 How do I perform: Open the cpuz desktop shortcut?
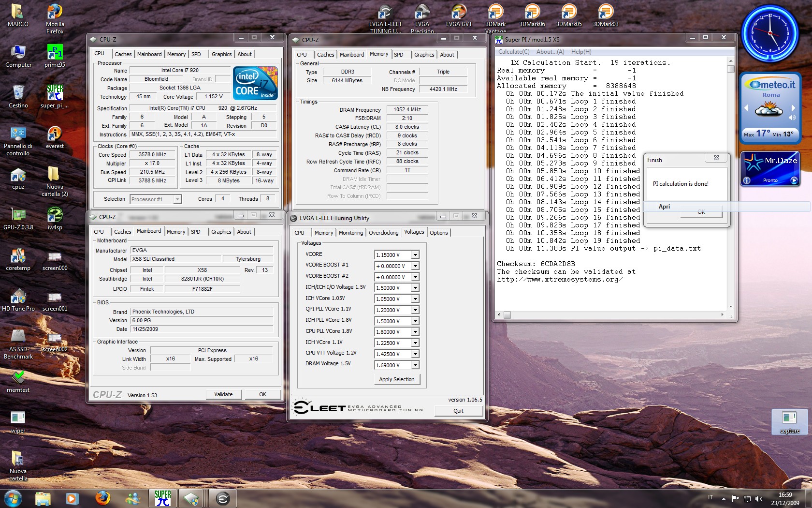point(18,178)
